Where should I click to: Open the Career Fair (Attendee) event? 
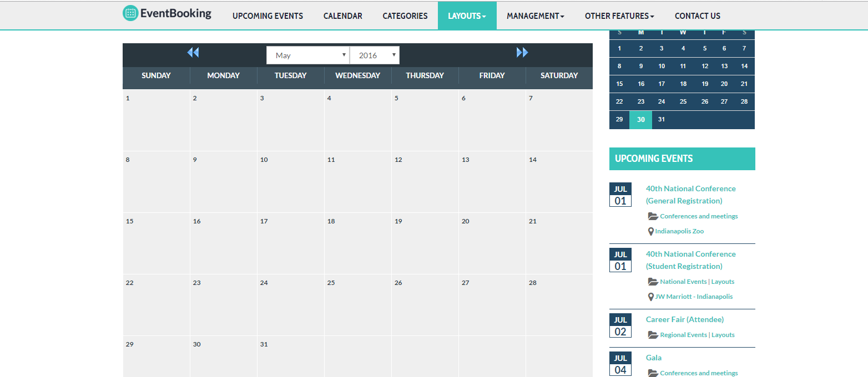coord(684,319)
